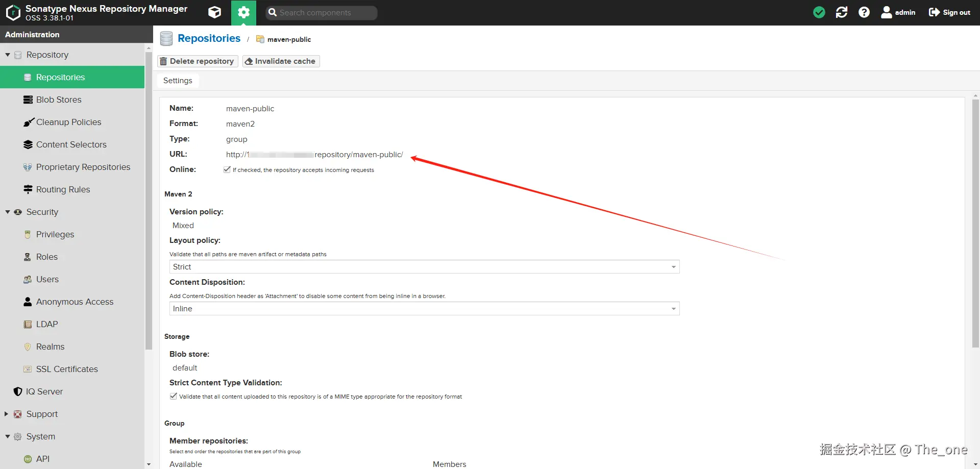Click the Search components input field
This screenshot has height=469, width=980.
pos(322,13)
